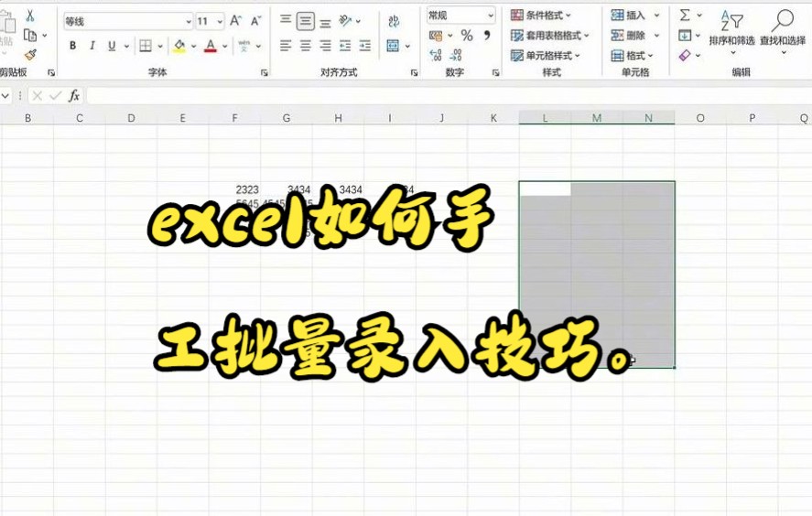Open 格式 format cells menu
This screenshot has width=812, height=516.
(633, 55)
